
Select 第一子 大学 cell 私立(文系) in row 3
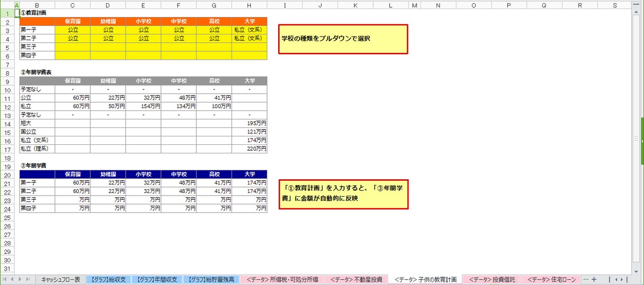[x=249, y=30]
